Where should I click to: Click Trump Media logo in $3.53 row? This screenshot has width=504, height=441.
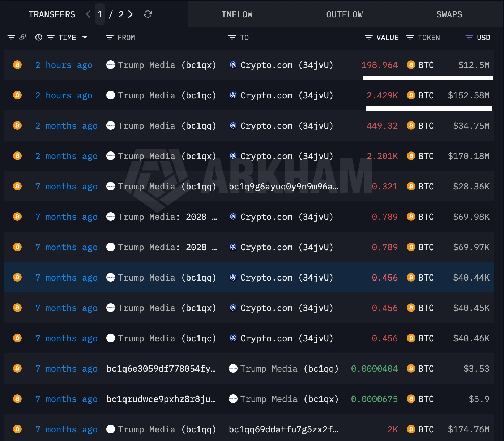tap(233, 368)
